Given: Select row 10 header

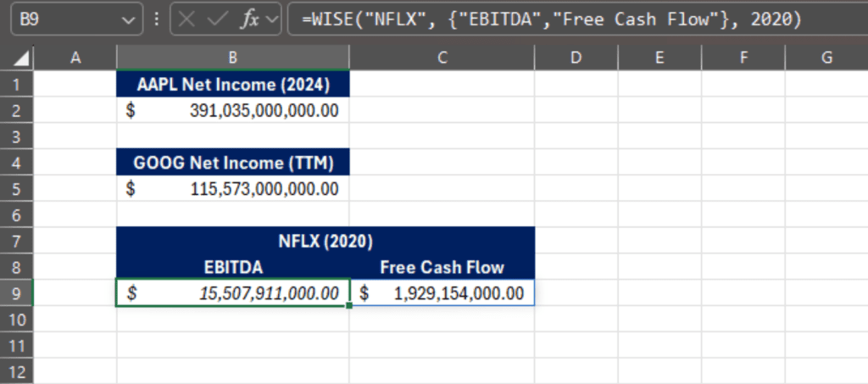Looking at the screenshot, I should point(17,320).
